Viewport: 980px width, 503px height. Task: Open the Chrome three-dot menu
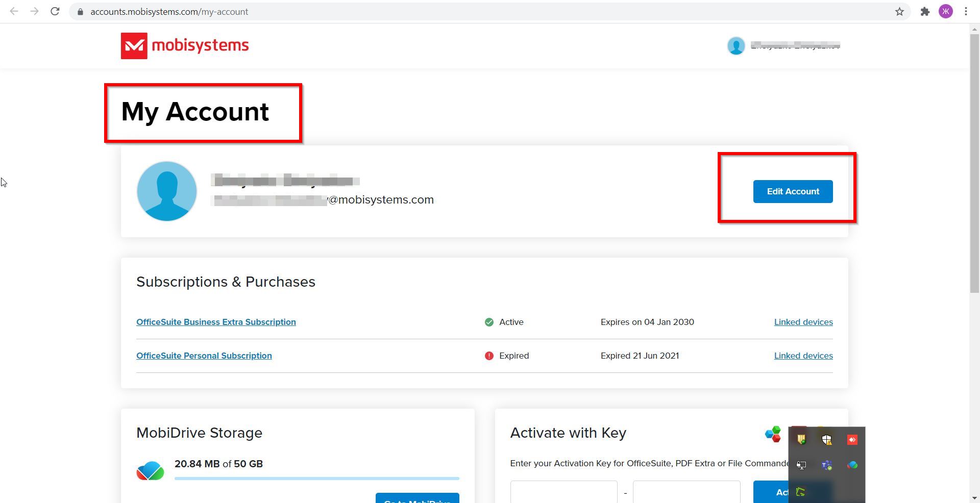(966, 11)
